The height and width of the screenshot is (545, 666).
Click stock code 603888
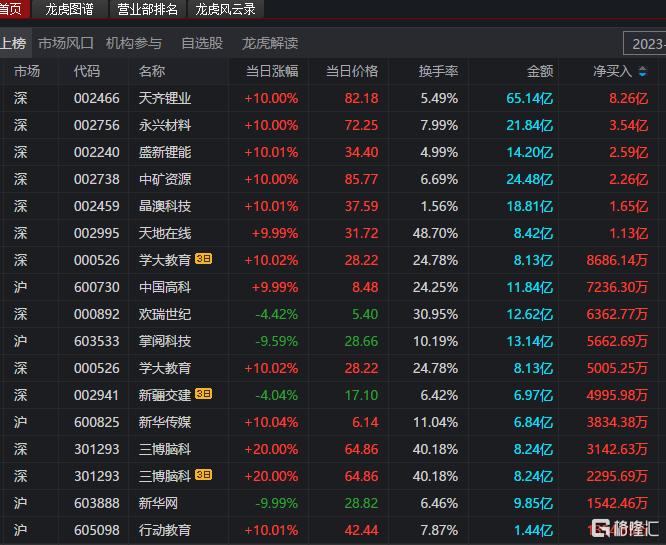[x=96, y=503]
